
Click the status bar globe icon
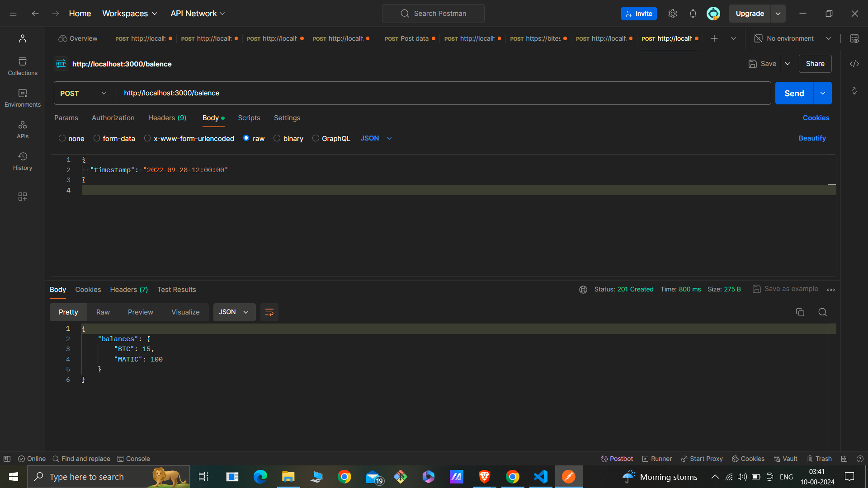point(583,289)
